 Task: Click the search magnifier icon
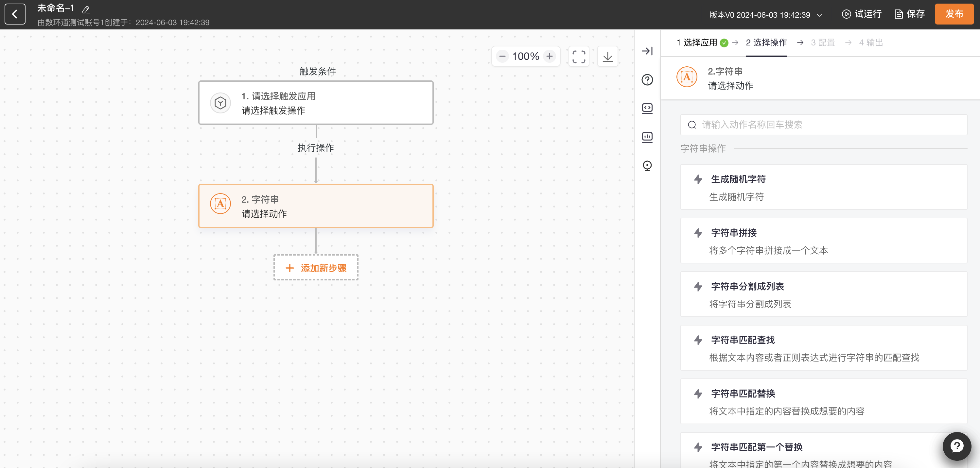tap(692, 125)
